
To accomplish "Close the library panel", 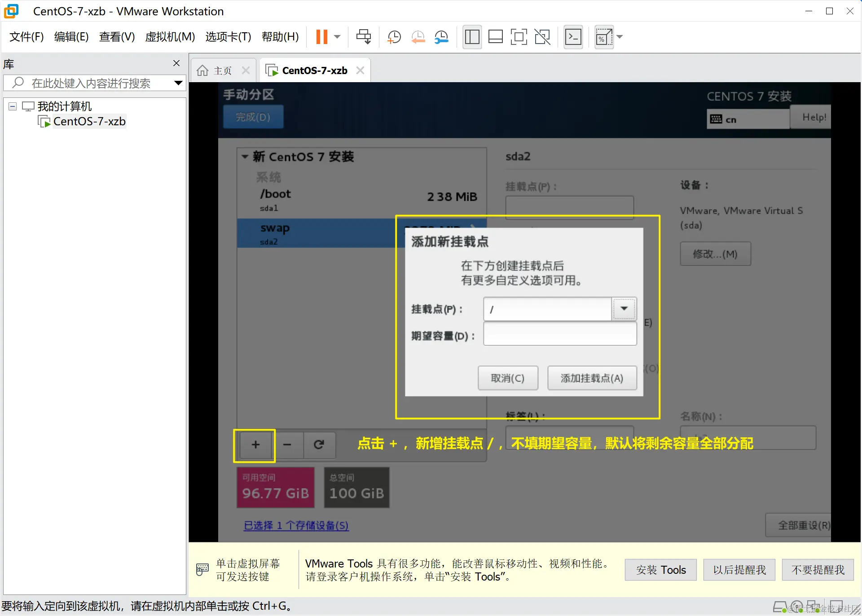I will click(176, 63).
